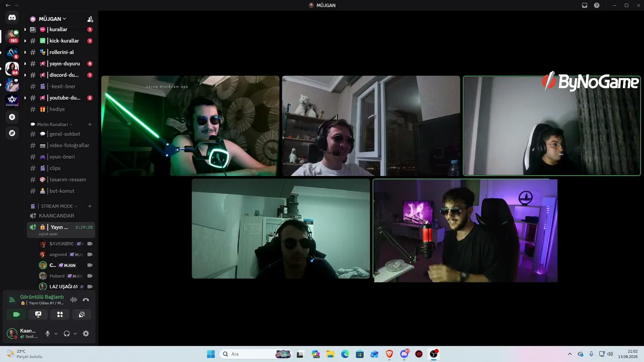Go back with the title bar arrow

tap(8, 5)
